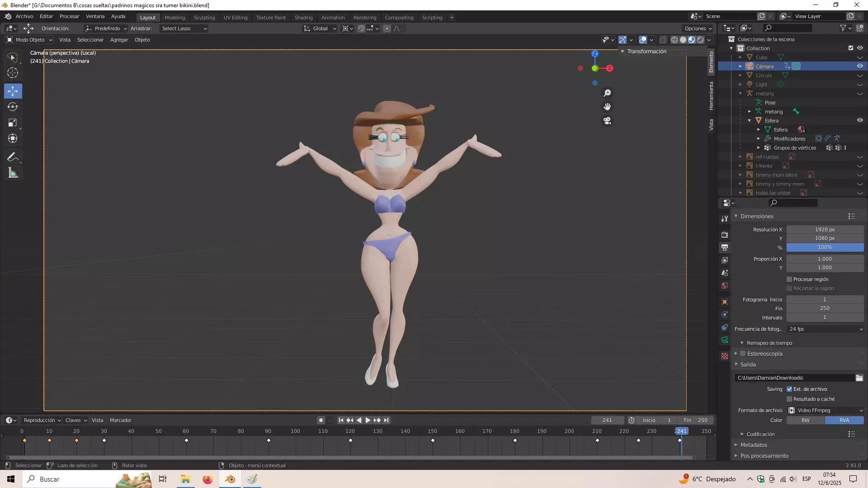Select the RVA color mode button

click(x=844, y=420)
